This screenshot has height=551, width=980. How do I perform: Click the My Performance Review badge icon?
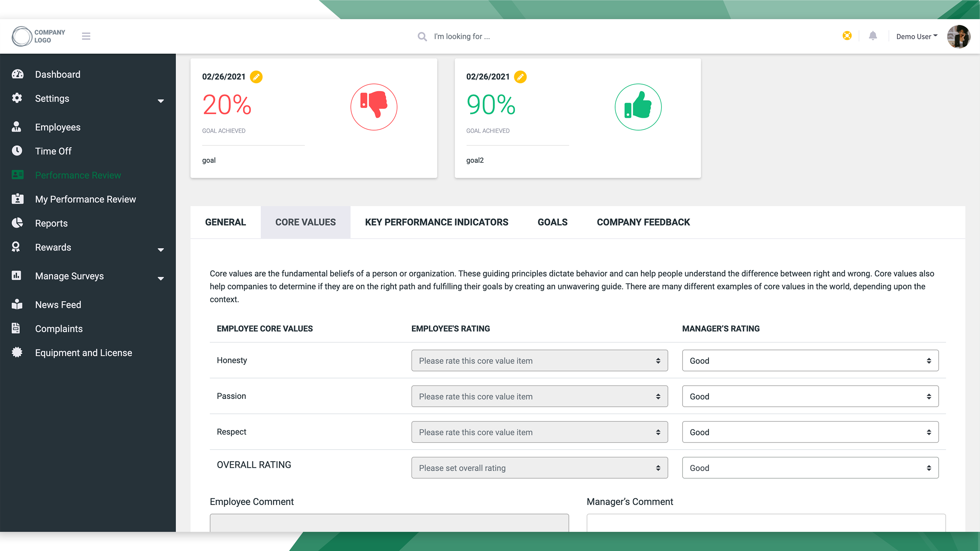18,199
